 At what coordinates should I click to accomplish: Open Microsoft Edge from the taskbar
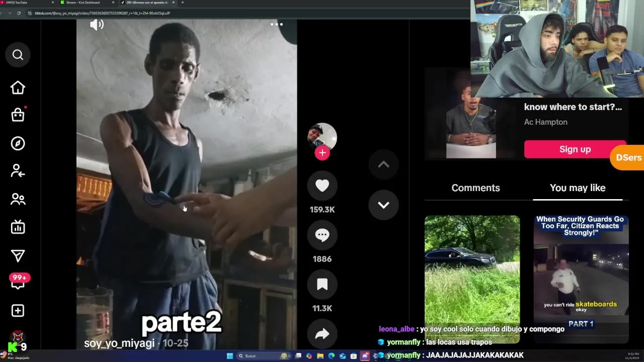pyautogui.click(x=332, y=356)
